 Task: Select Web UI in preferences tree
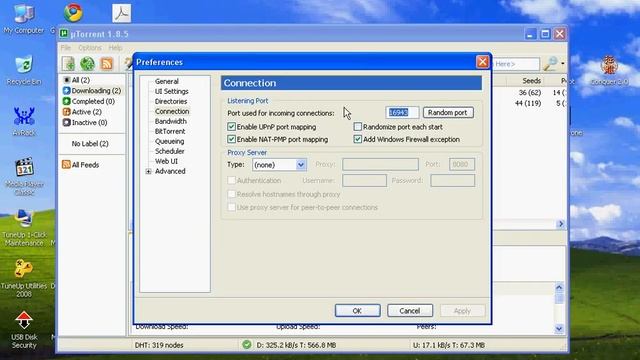[x=166, y=161]
